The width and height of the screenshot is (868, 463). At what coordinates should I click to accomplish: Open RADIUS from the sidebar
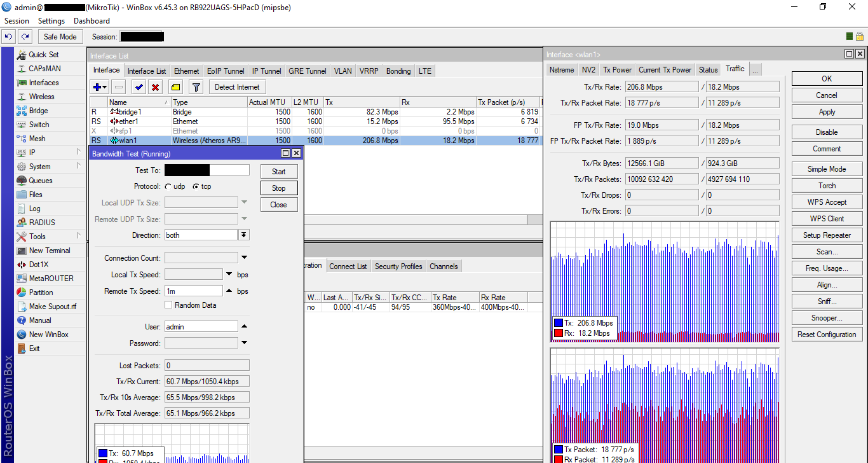coord(42,223)
